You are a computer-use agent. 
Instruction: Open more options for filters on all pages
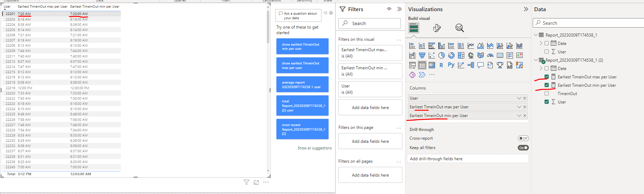(399, 162)
